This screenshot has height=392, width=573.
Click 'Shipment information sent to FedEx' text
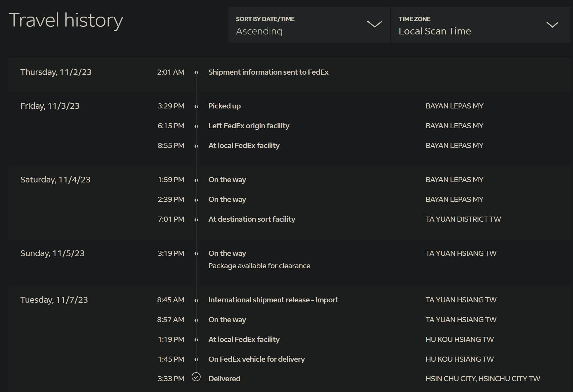(x=268, y=72)
